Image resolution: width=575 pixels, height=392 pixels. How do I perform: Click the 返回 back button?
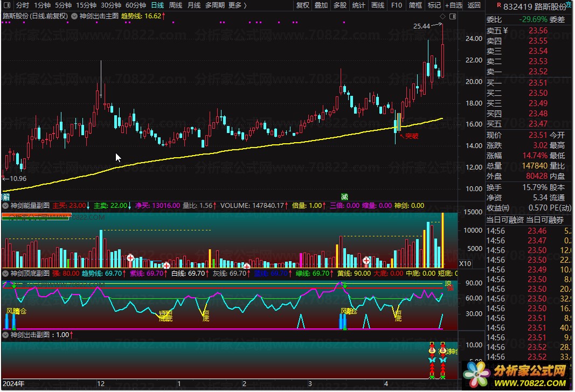tap(474, 5)
